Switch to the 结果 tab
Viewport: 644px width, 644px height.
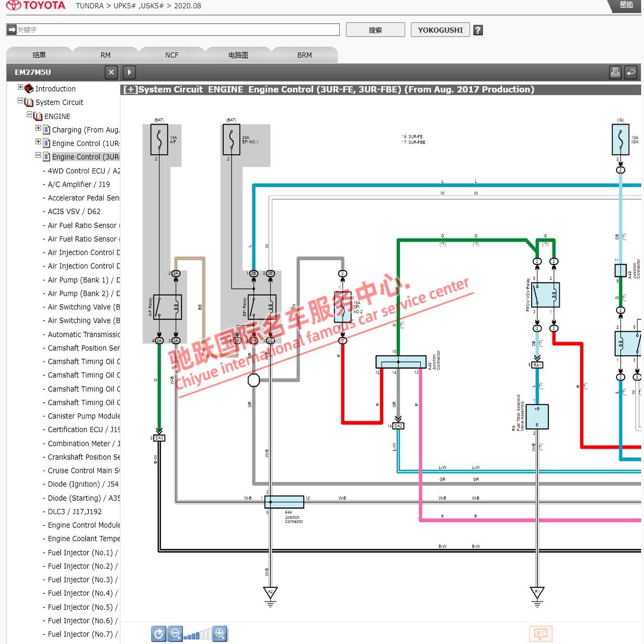click(x=39, y=55)
